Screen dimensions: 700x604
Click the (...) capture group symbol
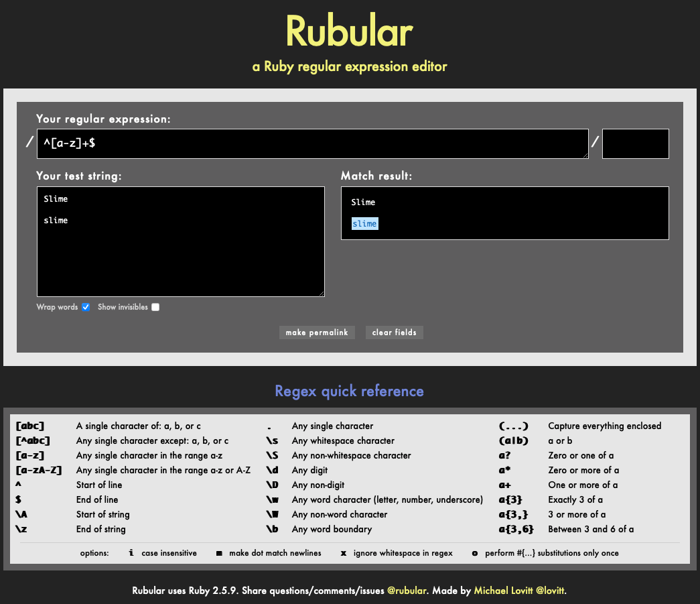(513, 426)
